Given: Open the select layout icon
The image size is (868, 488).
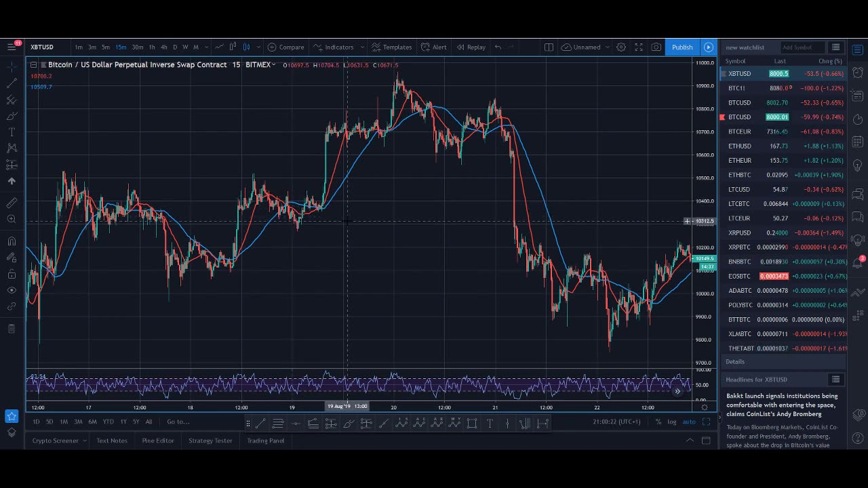Looking at the screenshot, I should click(549, 47).
